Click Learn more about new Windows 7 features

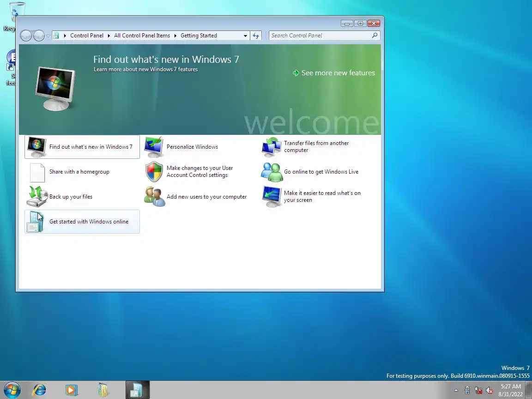point(145,69)
